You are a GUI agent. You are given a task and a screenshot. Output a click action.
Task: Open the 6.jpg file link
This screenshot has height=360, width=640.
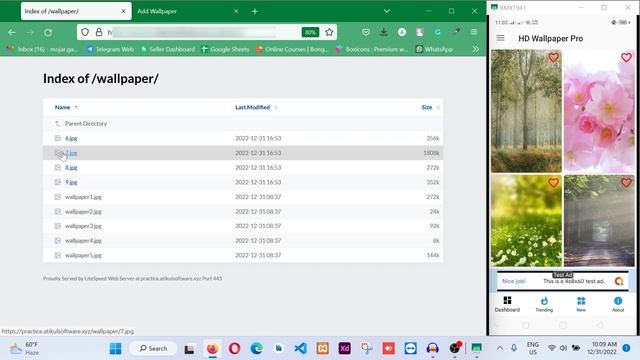pos(71,138)
